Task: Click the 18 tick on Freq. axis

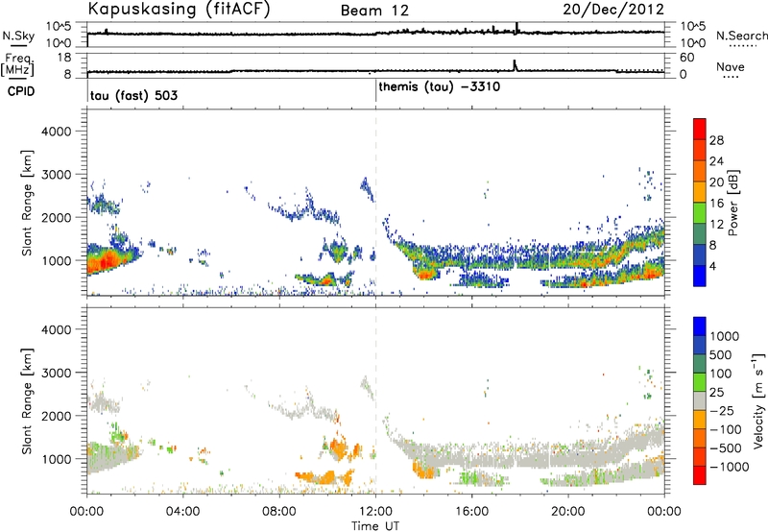Action: 63,58
